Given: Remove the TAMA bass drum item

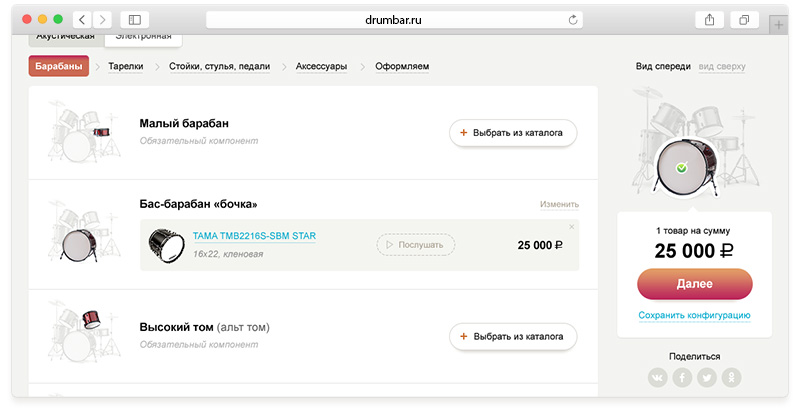Looking at the screenshot, I should click(x=572, y=227).
